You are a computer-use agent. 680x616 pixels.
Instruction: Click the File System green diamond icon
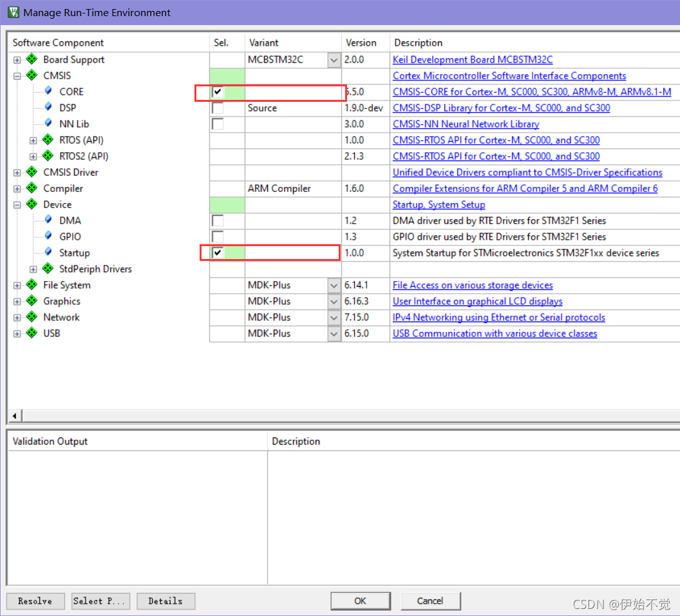pos(32,284)
